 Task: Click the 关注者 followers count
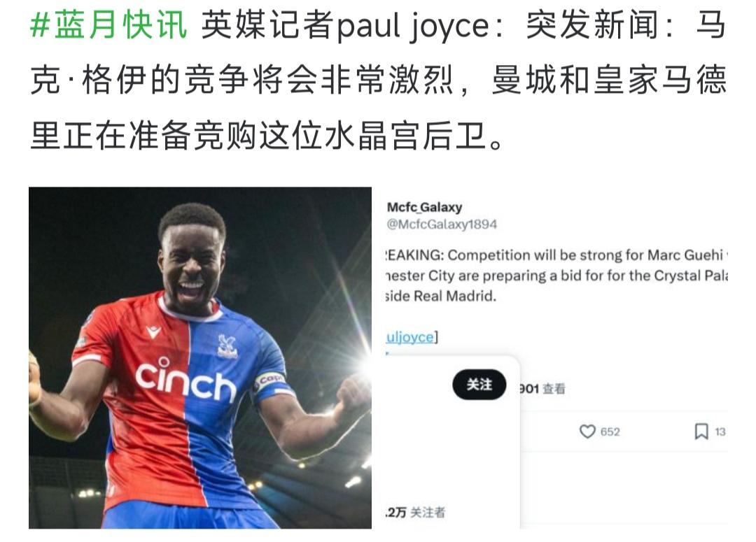coord(416,512)
